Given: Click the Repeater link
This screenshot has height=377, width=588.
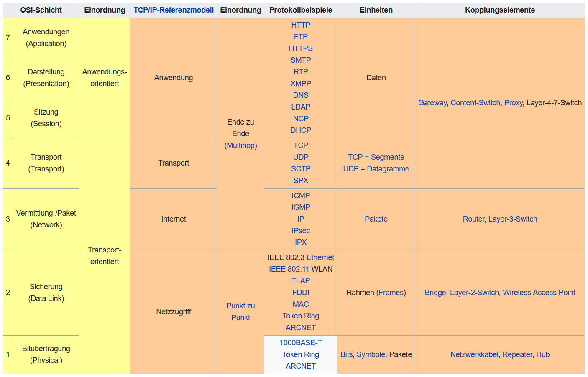Looking at the screenshot, I should tap(517, 354).
